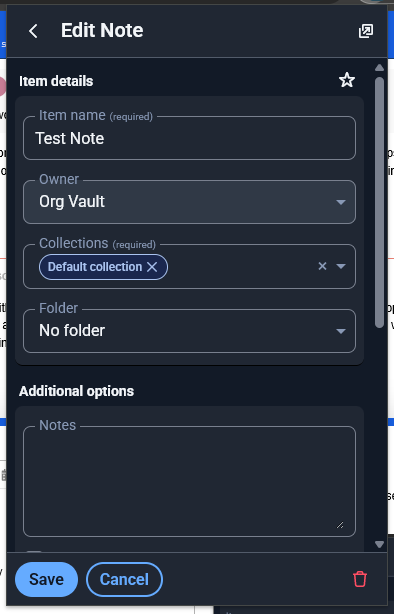Cancel editing the note

[x=124, y=580]
